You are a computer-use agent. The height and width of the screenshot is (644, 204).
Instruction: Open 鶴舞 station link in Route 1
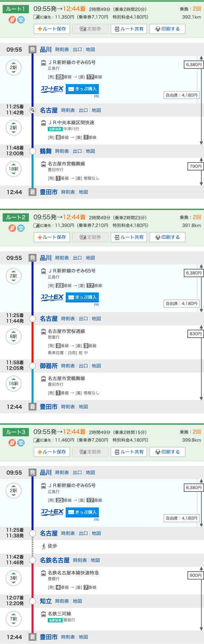tap(46, 151)
